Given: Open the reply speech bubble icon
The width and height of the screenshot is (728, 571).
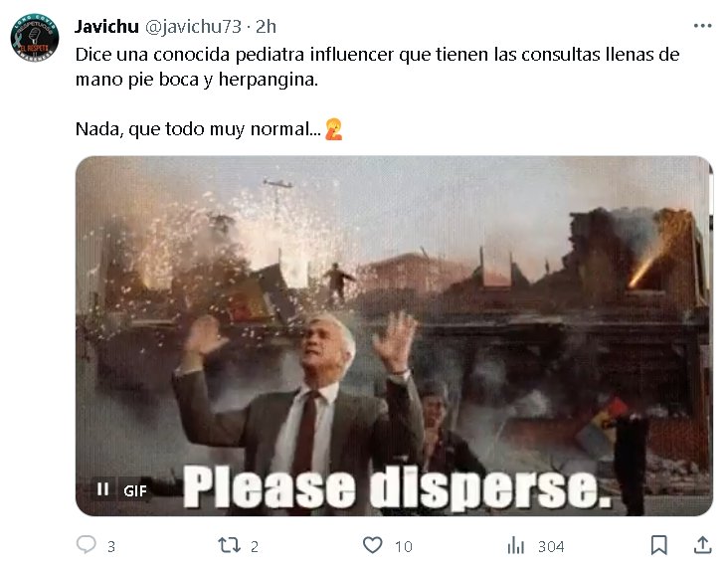Looking at the screenshot, I should [86, 545].
